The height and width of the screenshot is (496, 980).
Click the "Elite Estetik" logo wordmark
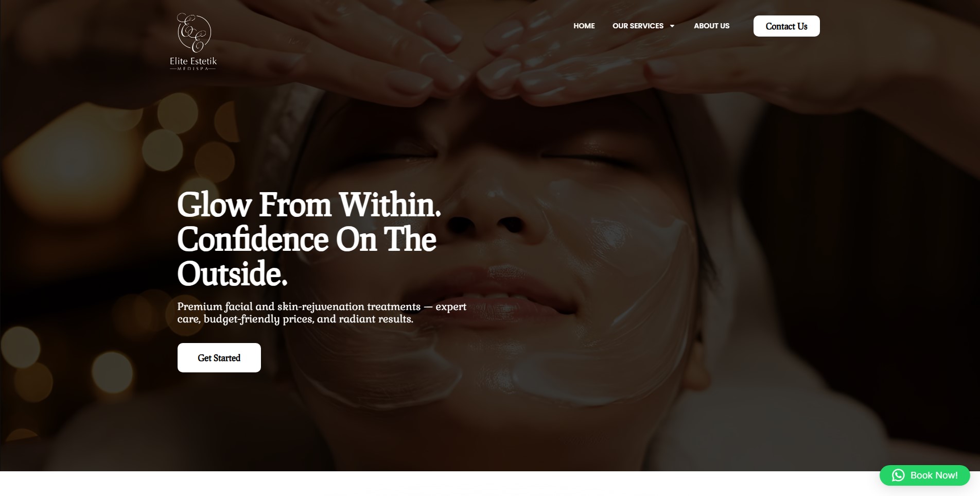194,61
